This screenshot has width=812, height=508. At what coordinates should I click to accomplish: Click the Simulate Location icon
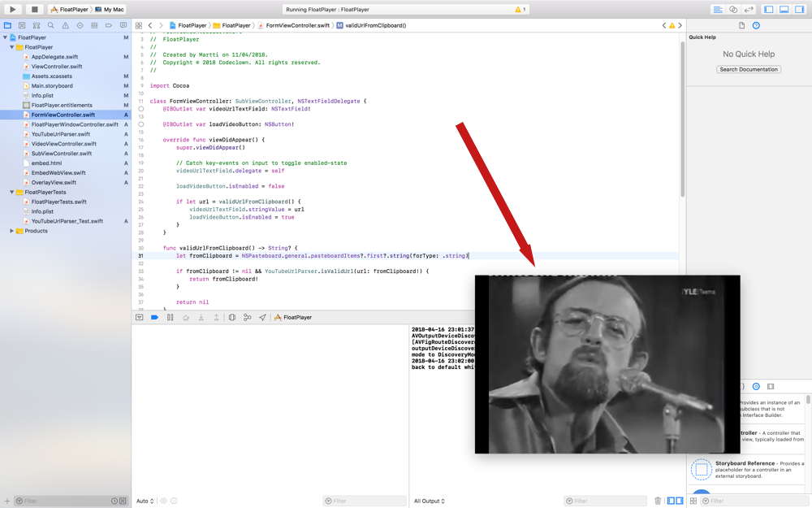(x=262, y=317)
